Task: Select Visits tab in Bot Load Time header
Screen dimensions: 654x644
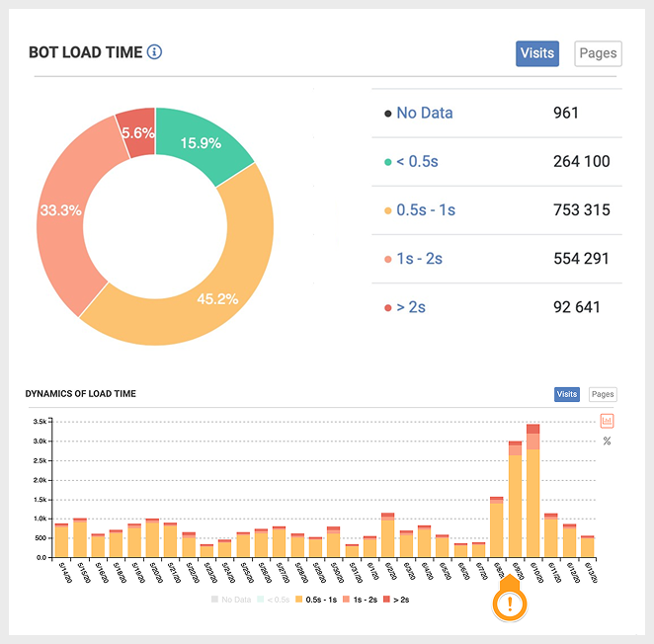Action: point(537,53)
